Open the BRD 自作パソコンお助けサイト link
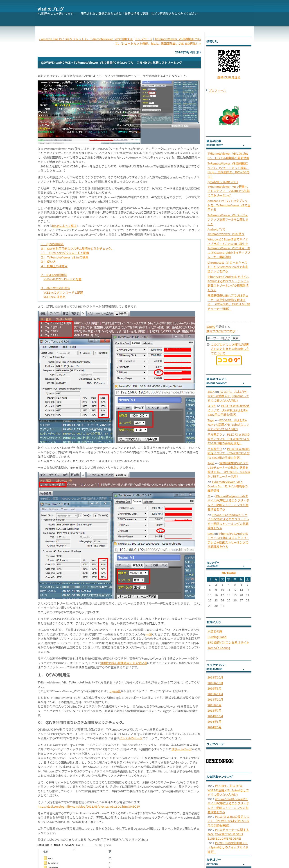 point(228,642)
